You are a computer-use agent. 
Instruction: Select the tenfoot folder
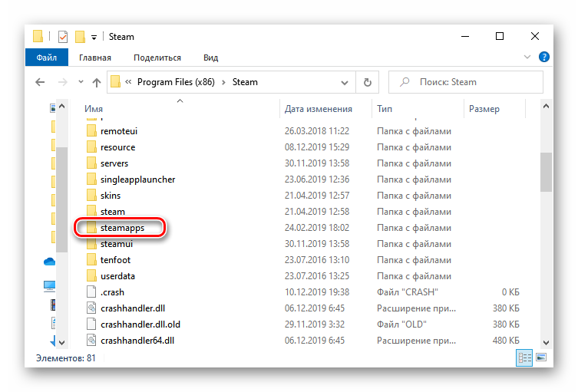115,260
